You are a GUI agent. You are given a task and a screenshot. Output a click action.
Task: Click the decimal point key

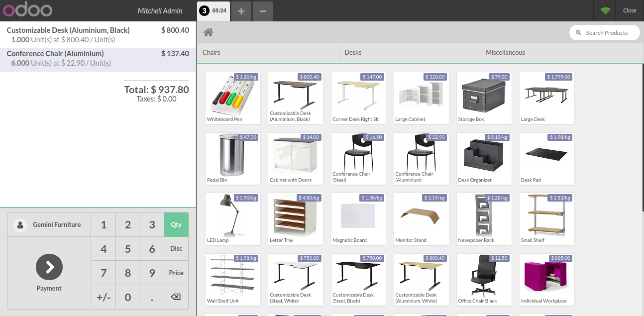(152, 297)
